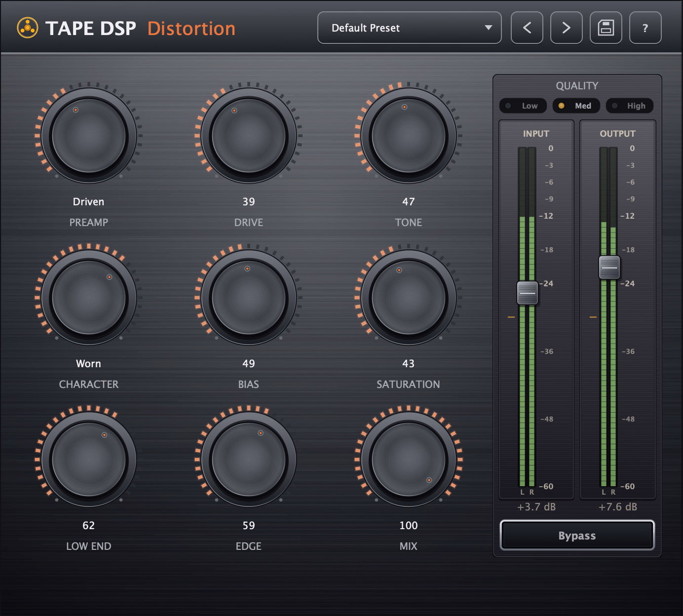The width and height of the screenshot is (683, 616).
Task: Click the saturation value 43
Action: pos(409,364)
